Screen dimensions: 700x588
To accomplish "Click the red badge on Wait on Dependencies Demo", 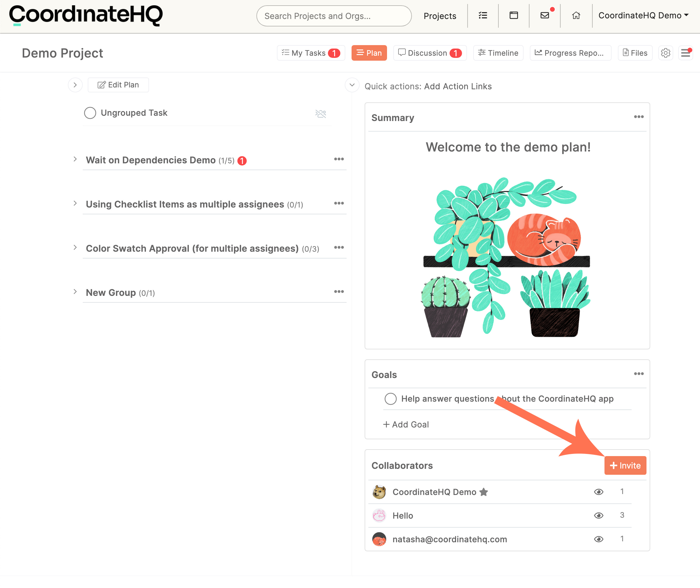I will point(242,161).
